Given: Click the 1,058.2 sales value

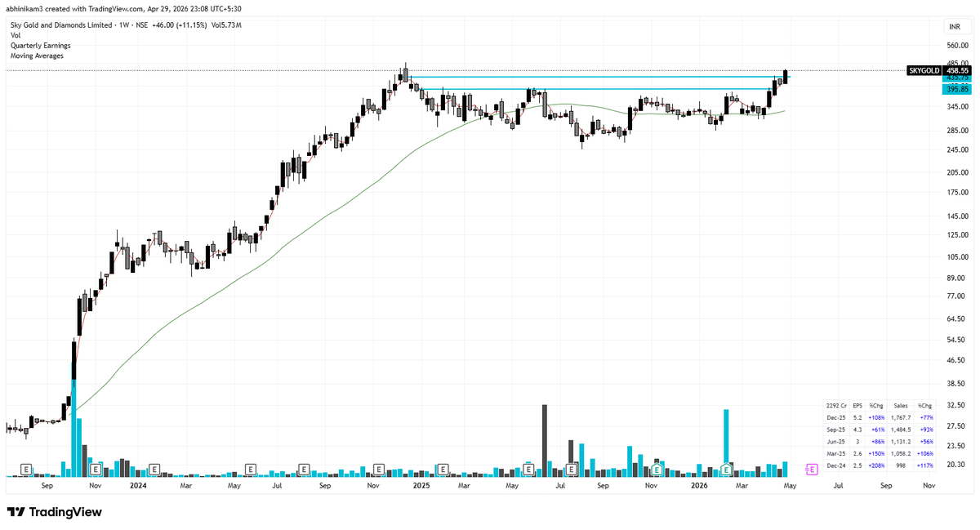Looking at the screenshot, I should tap(900, 453).
